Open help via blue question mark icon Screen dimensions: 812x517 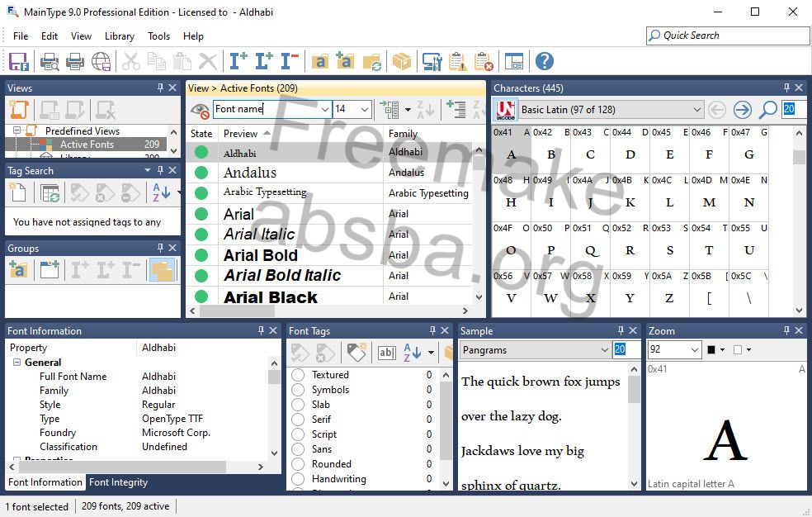point(545,62)
